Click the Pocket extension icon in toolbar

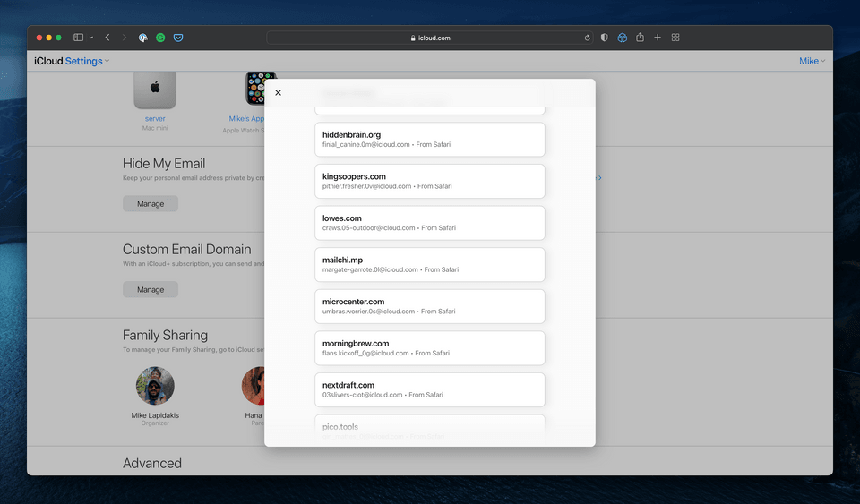click(178, 38)
